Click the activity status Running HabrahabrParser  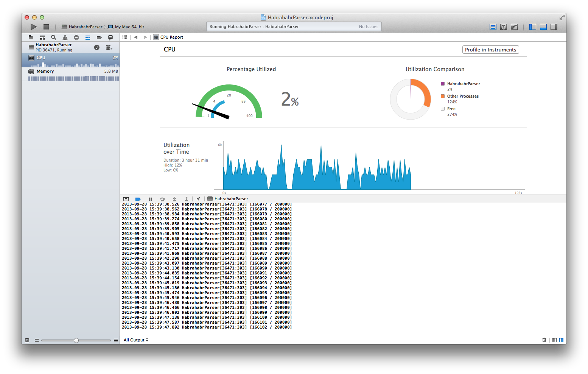pos(254,26)
